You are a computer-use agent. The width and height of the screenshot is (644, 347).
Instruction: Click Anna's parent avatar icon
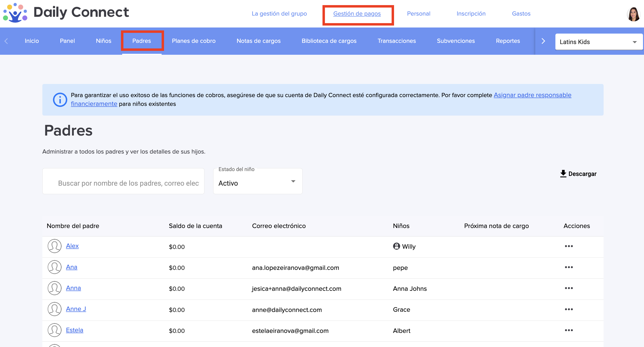(55, 288)
